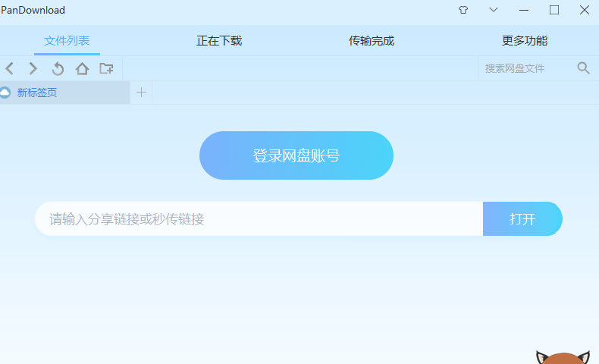599x364 pixels.
Task: Open the title bar dropdown menu arrow
Action: tap(494, 10)
